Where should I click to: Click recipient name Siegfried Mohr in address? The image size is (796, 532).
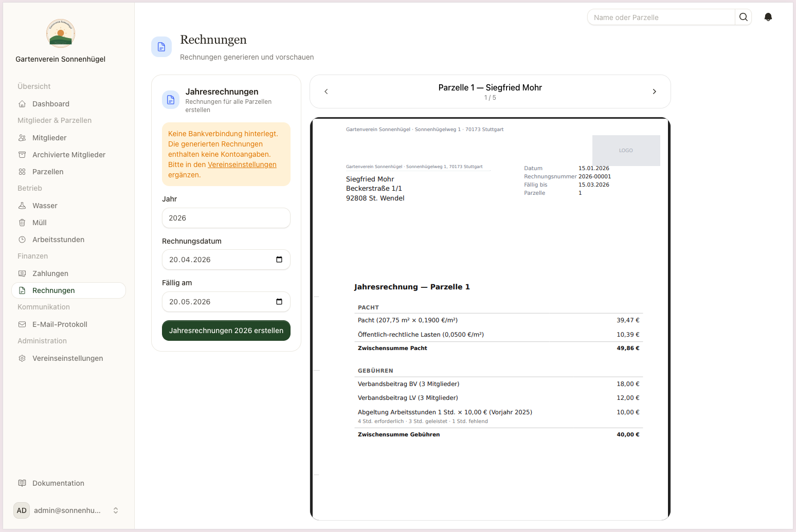pyautogui.click(x=370, y=179)
